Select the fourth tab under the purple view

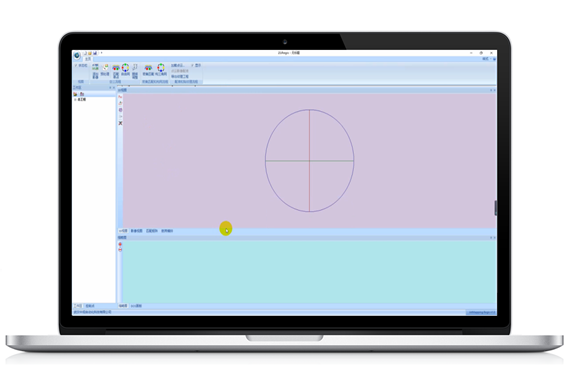coord(167,231)
